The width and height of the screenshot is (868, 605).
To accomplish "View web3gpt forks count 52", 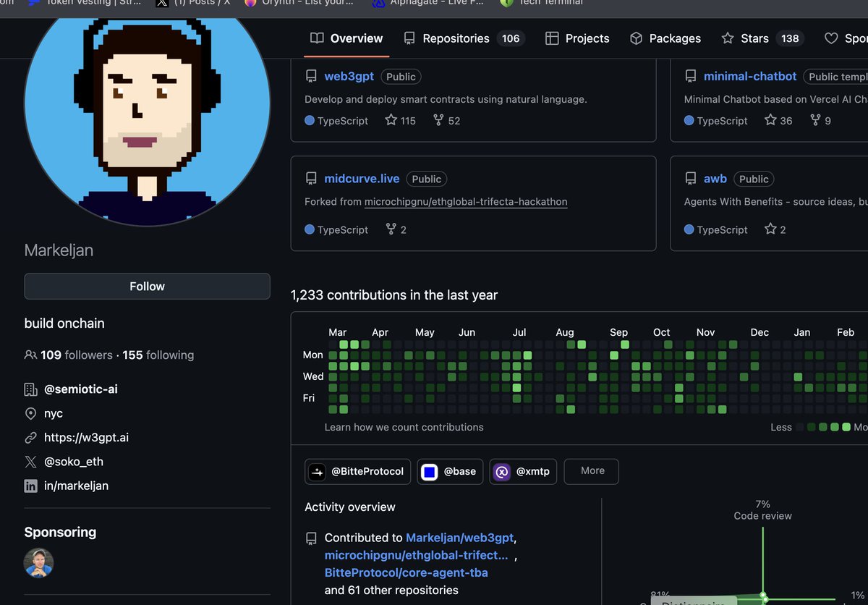I will tap(447, 121).
